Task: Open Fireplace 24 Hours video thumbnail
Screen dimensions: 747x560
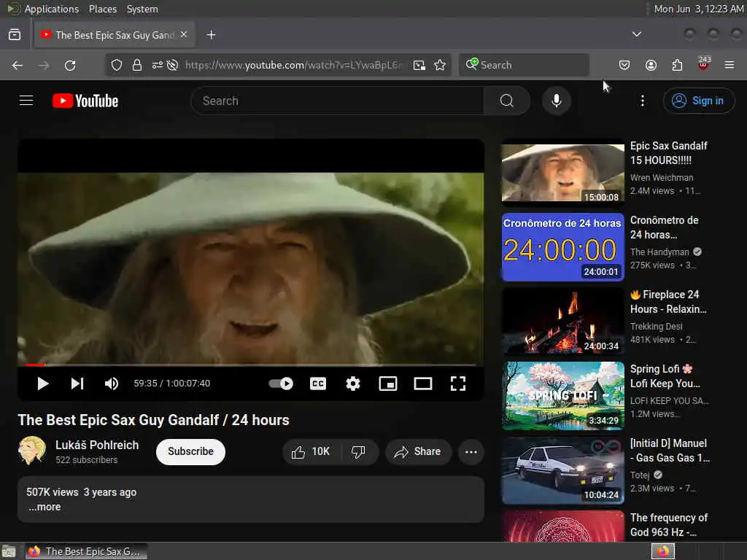Action: 562,321
